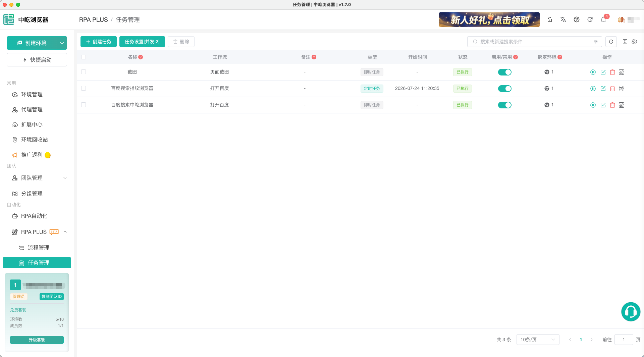Open the notifications bell
Image resolution: width=644 pixels, height=357 pixels.
pos(603,19)
